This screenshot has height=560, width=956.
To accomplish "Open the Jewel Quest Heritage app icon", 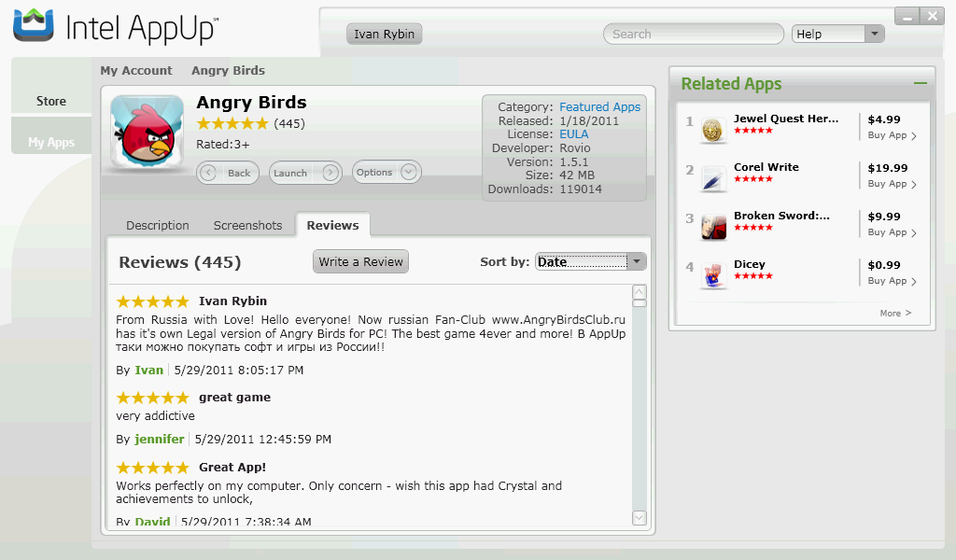I will click(712, 129).
